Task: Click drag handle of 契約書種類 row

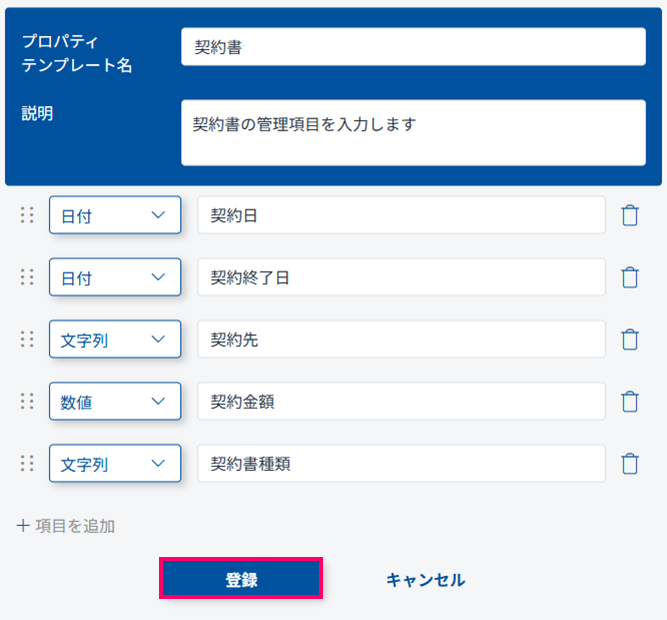Action: pyautogui.click(x=27, y=463)
